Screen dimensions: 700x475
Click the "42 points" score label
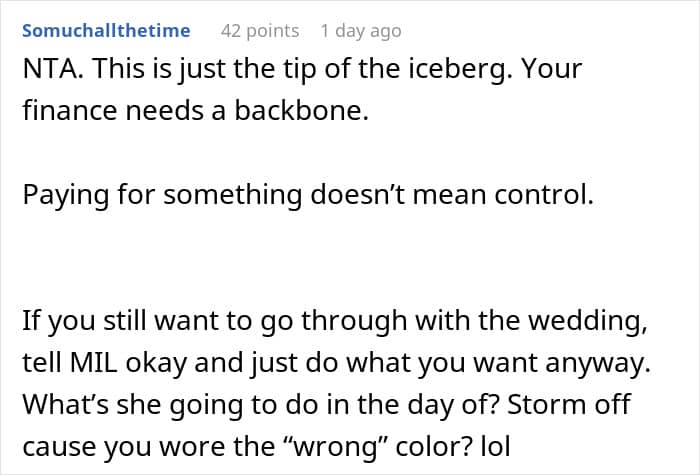pyautogui.click(x=259, y=31)
